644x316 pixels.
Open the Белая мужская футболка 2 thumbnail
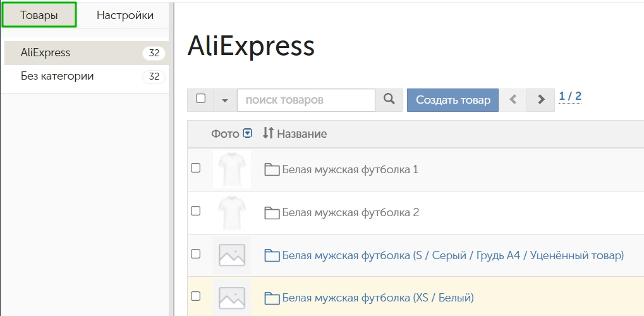click(x=232, y=212)
